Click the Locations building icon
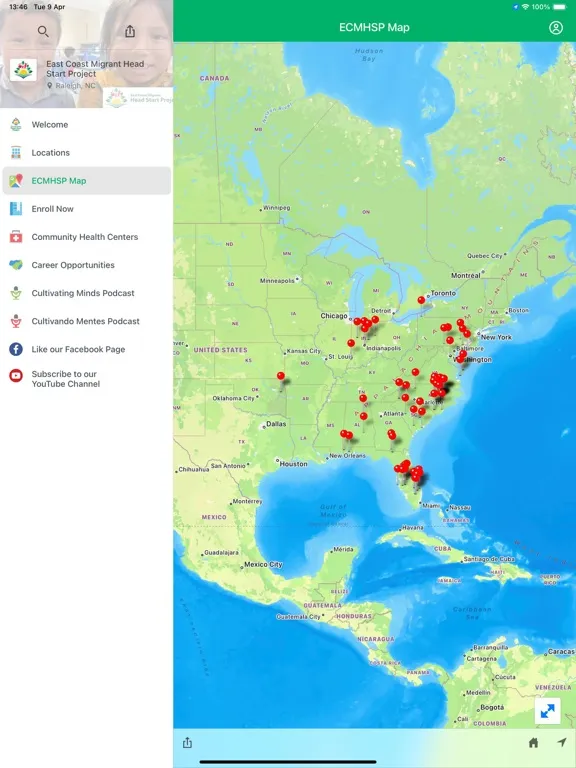Viewport: 576px width, 768px height. [16, 152]
